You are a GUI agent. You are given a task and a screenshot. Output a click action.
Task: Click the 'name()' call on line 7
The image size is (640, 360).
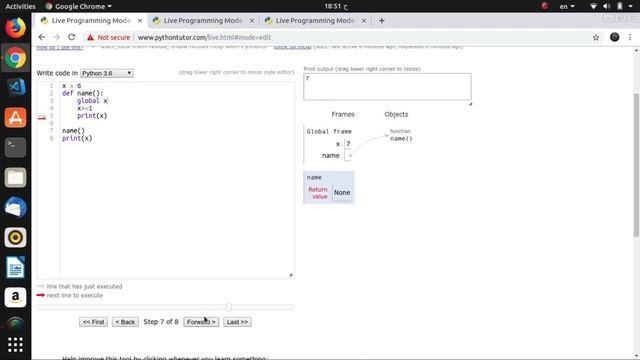tap(73, 131)
